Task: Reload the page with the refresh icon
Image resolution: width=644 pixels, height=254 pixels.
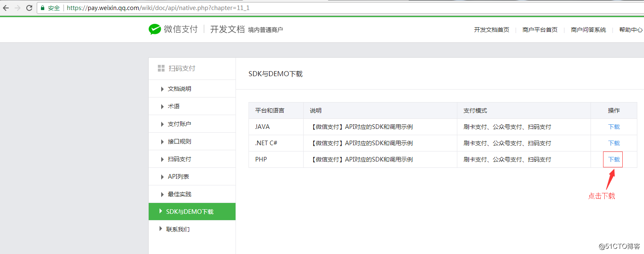Action: pyautogui.click(x=29, y=8)
